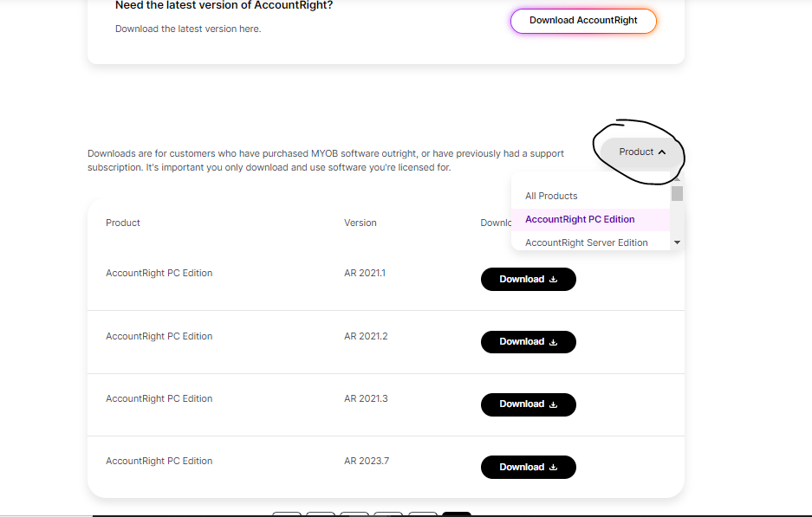The height and width of the screenshot is (517, 812).
Task: Click AR 2021.1 version cell
Action: tap(365, 274)
